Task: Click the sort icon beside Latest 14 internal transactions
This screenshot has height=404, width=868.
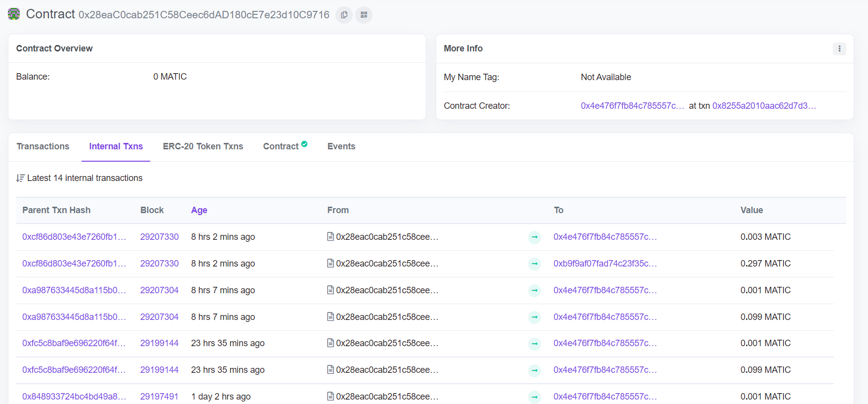Action: 20,178
